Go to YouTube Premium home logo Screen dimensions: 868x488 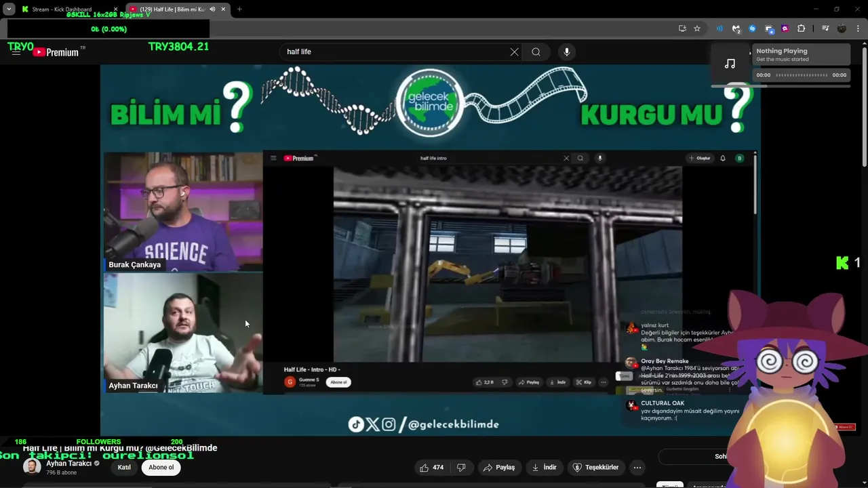coord(56,52)
